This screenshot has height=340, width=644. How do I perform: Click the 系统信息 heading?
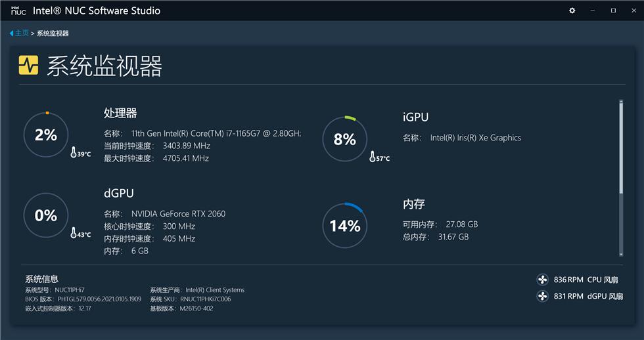(x=41, y=279)
